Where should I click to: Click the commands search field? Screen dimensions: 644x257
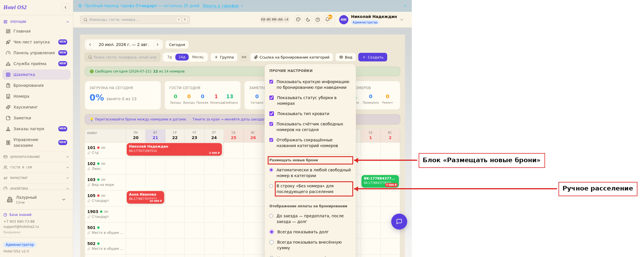pos(135,20)
